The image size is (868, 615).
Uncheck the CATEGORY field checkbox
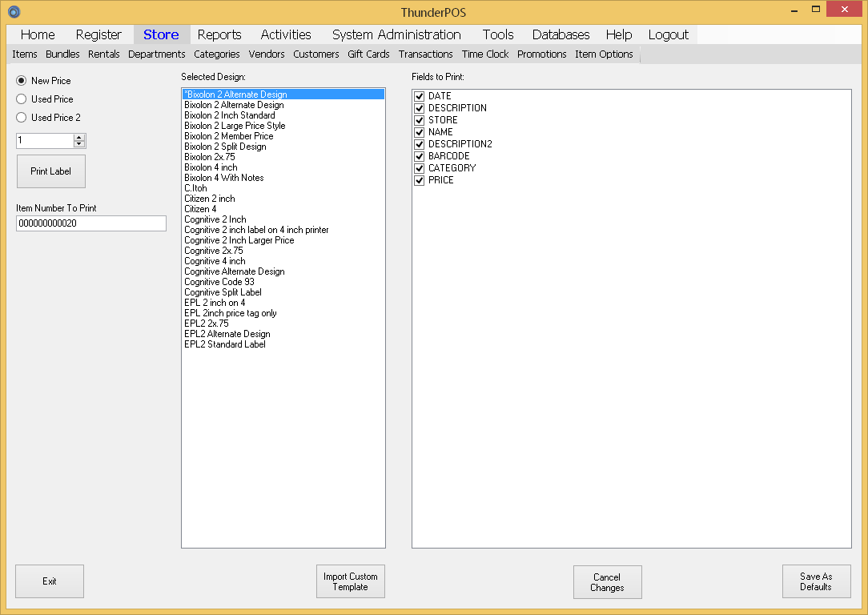pos(420,168)
